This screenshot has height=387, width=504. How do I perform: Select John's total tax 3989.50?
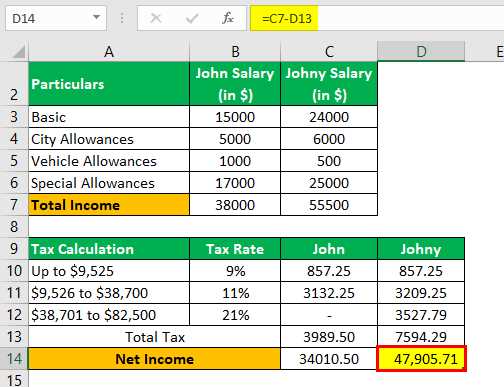(329, 337)
